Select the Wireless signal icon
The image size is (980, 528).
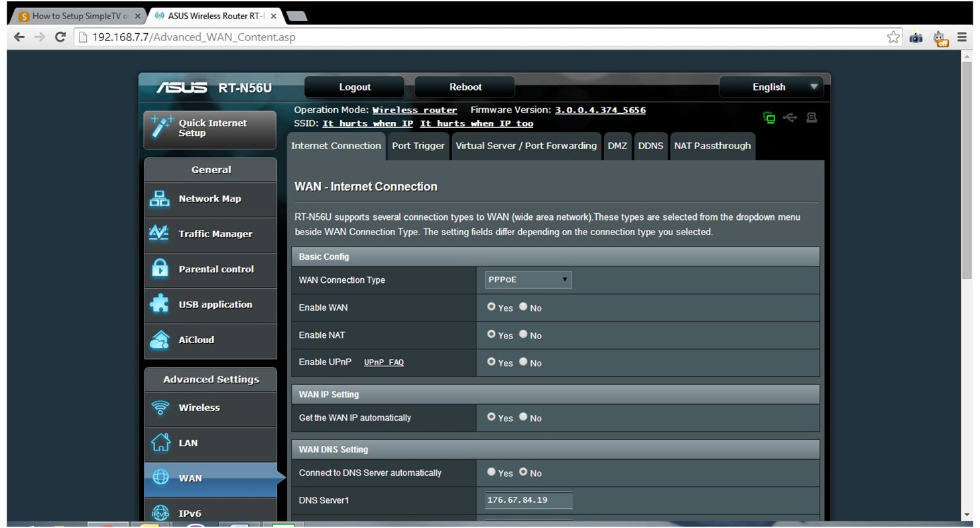pyautogui.click(x=160, y=407)
